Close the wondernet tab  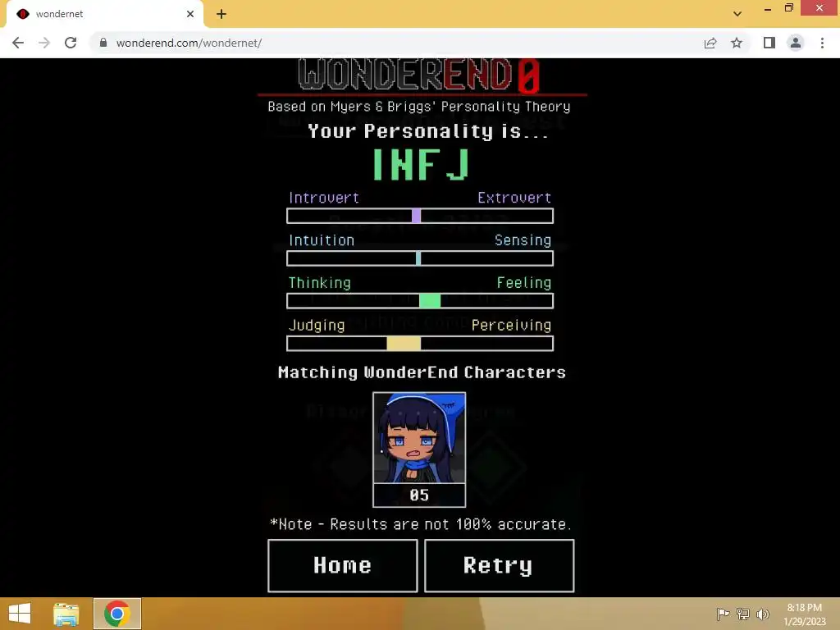click(190, 14)
